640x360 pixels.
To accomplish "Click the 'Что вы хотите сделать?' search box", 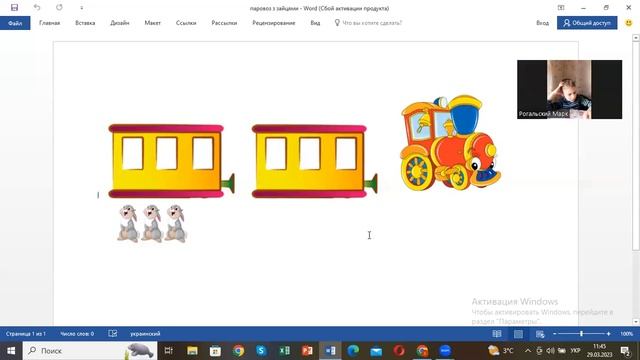I will (x=369, y=23).
